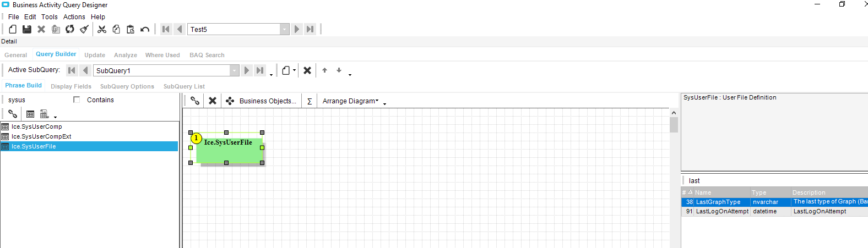868x248 pixels.
Task: Switch to Display Fields sub-tab
Action: coord(71,86)
